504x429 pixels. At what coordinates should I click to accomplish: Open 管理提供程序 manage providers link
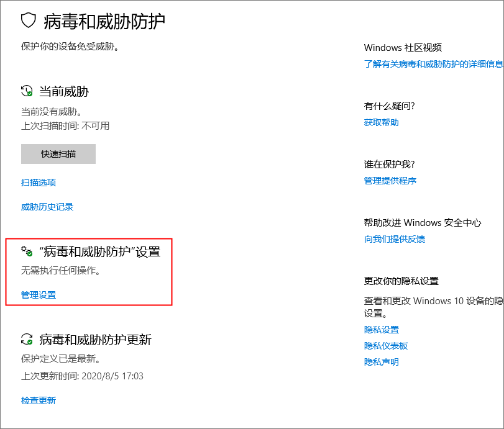(390, 181)
